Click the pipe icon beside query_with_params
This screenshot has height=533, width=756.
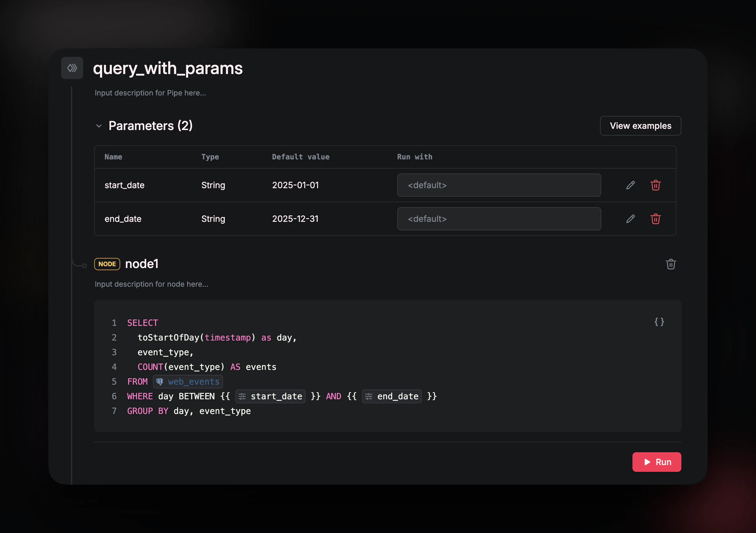point(72,68)
